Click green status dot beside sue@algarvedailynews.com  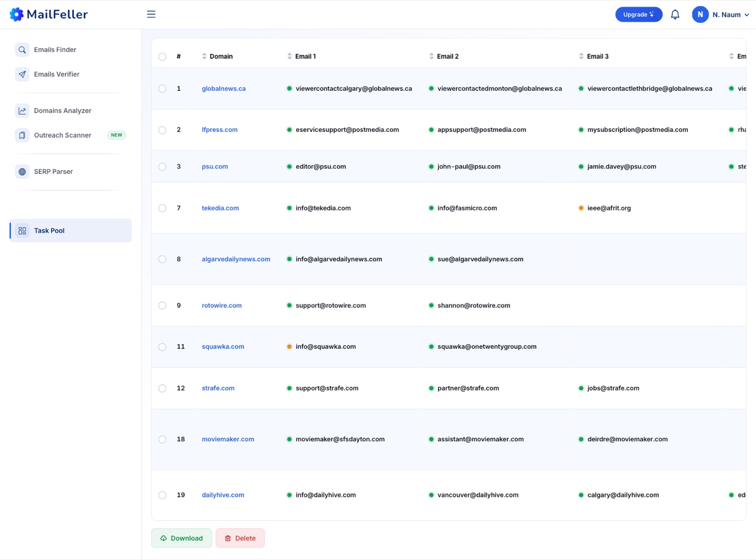coord(431,259)
